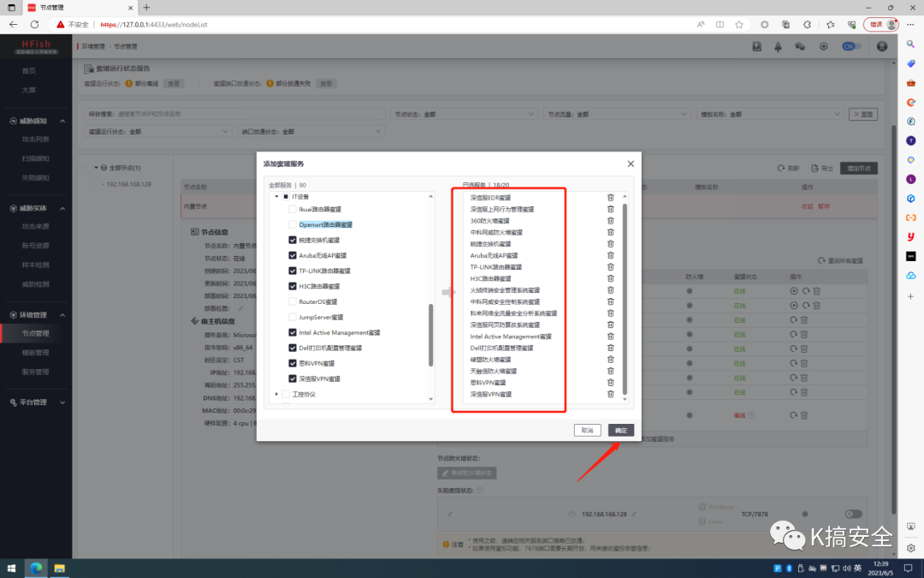This screenshot has height=578, width=924.
Task: Open 大屏 from the sidebar
Action: pos(29,90)
